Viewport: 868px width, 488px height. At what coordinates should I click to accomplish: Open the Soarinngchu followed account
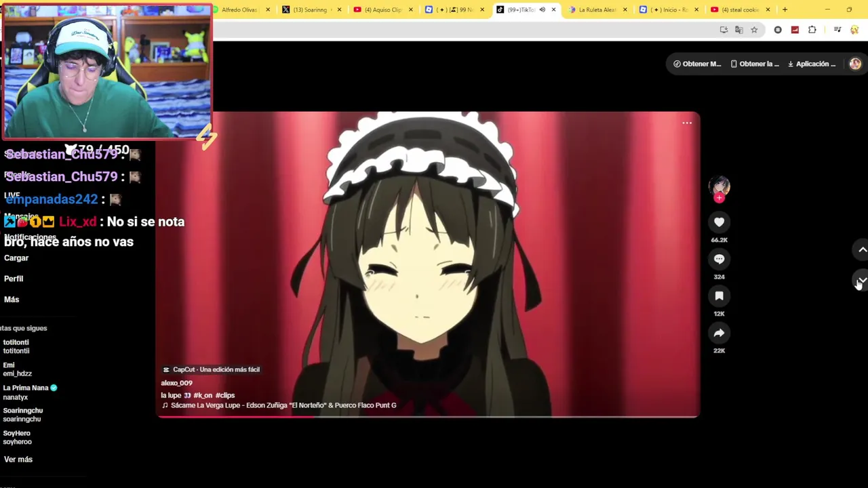coord(23,415)
